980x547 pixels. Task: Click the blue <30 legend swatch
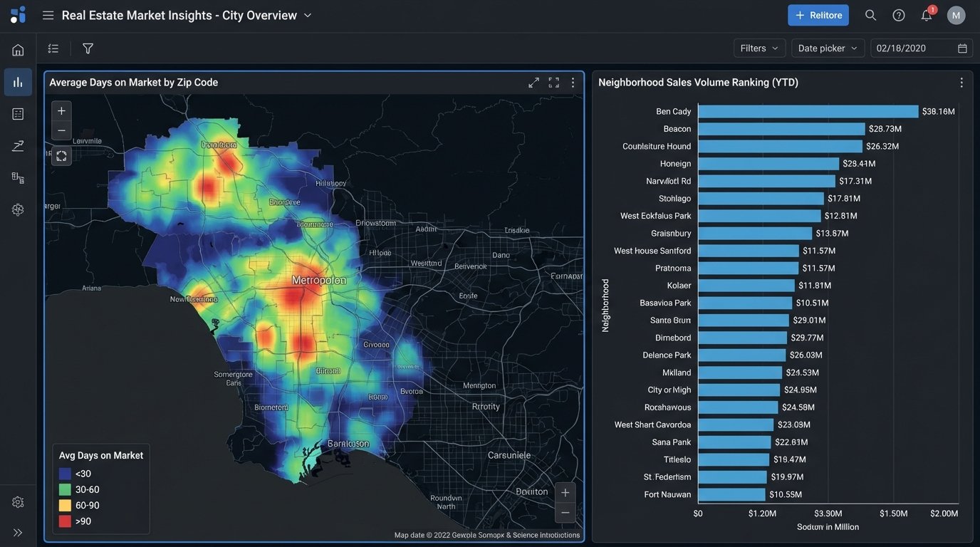pyautogui.click(x=65, y=473)
